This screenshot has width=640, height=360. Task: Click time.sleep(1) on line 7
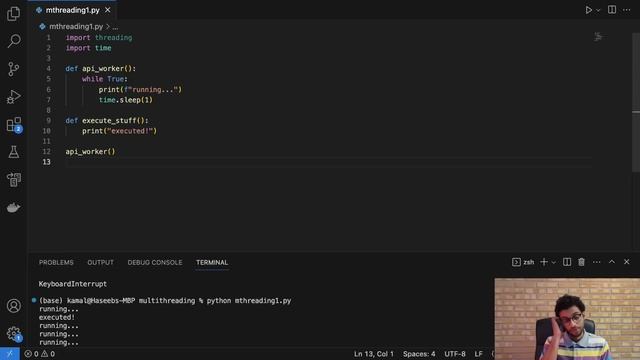tap(126, 100)
